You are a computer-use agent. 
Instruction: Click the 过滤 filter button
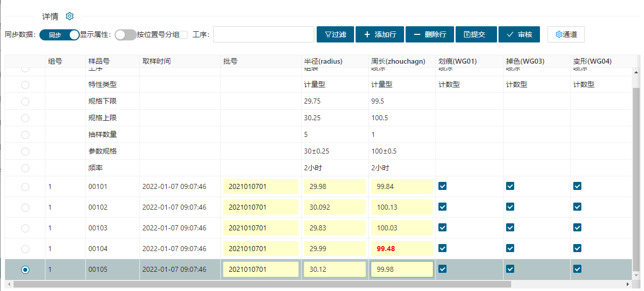coord(335,34)
